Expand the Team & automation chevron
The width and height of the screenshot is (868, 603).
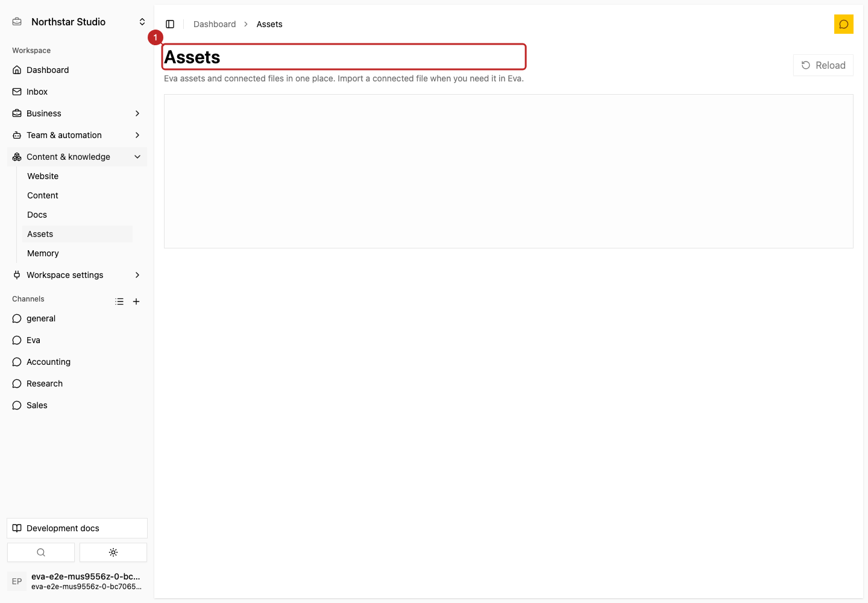pyautogui.click(x=137, y=135)
